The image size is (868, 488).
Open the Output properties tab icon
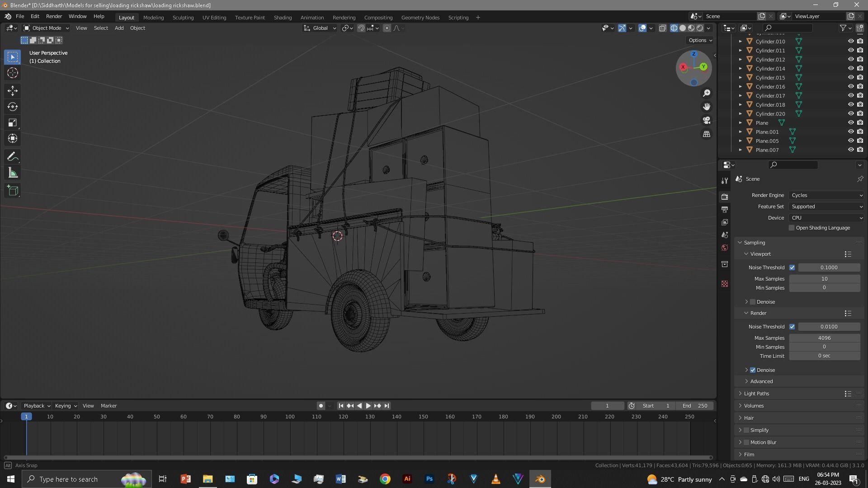[725, 210]
